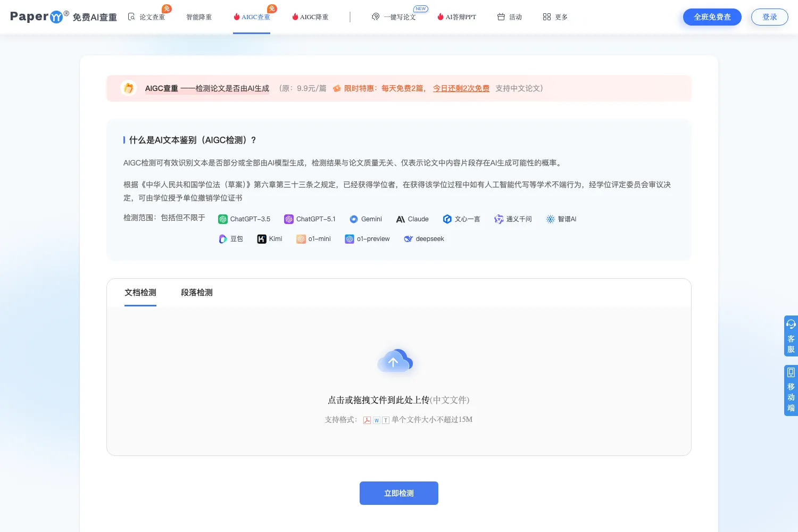The width and height of the screenshot is (798, 532).
Task: Click the 立即检测 button
Action: [399, 493]
